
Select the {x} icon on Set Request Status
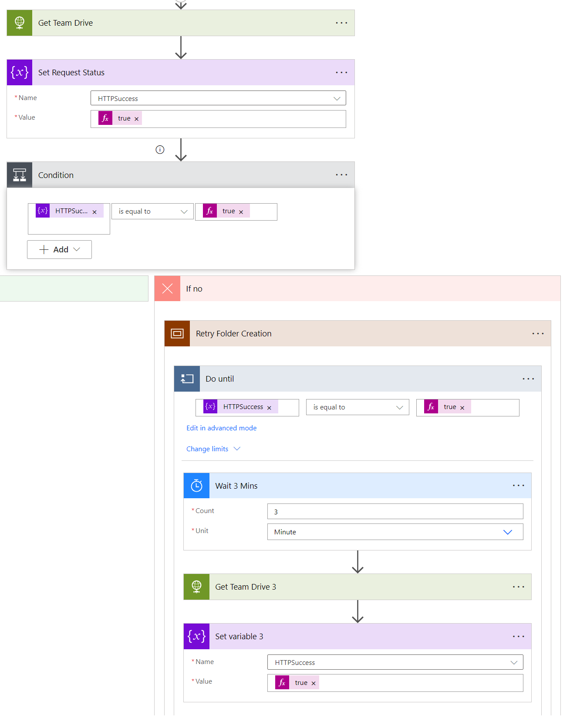point(19,72)
